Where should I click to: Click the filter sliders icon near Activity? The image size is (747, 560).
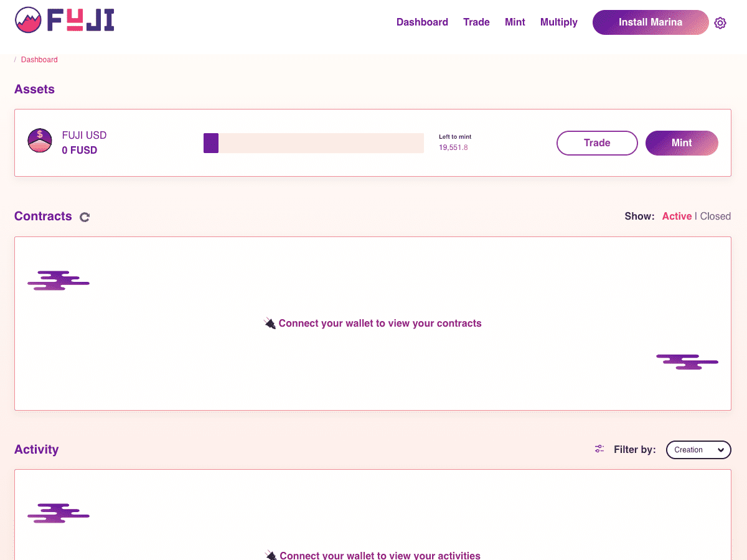[x=599, y=449]
